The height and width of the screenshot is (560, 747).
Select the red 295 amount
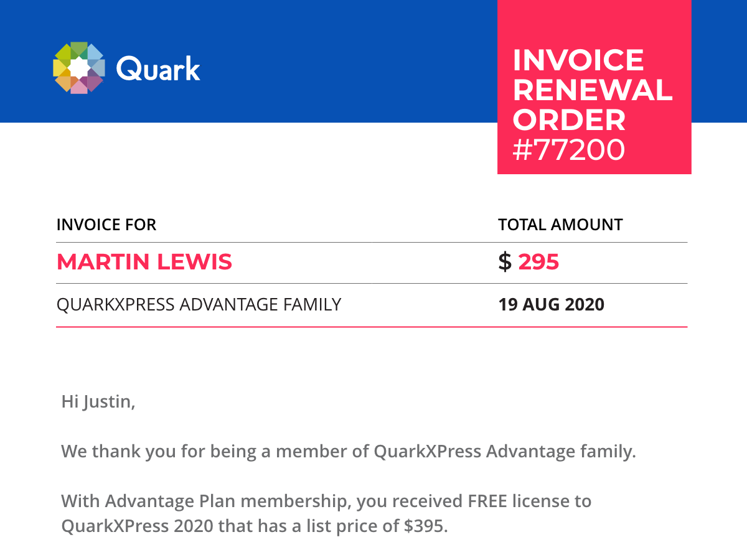pos(539,262)
